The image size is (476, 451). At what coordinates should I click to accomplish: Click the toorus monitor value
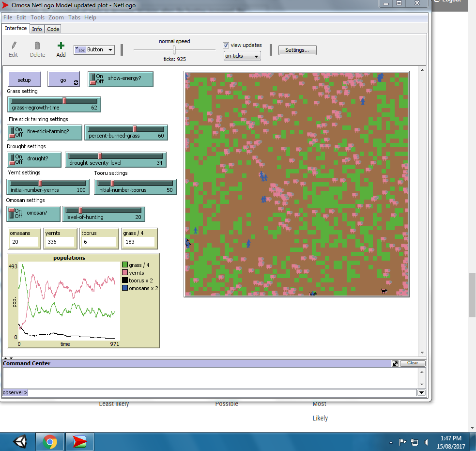click(x=98, y=242)
